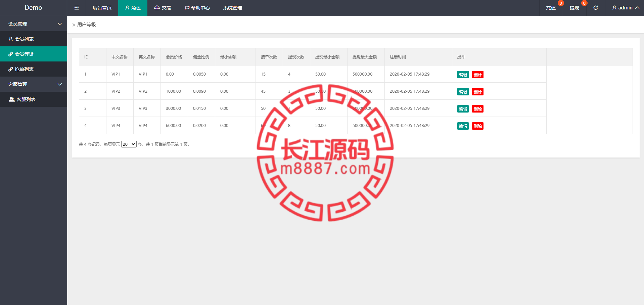Click the 佣金比例 column header
The height and width of the screenshot is (305, 644).
[x=201, y=57]
